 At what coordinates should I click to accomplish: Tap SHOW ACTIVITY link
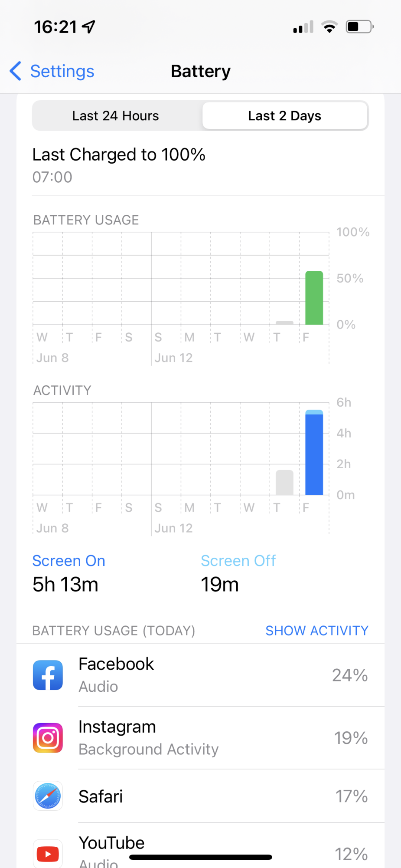[x=317, y=631]
